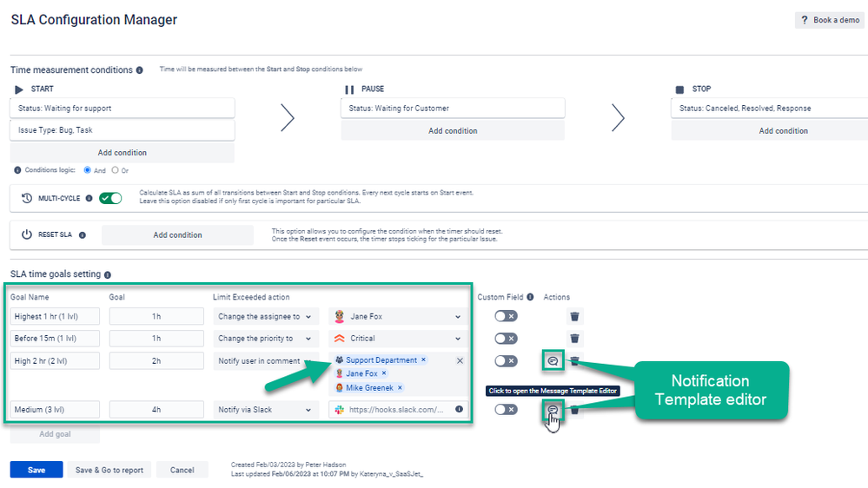Click the Reset SLA info icon

click(x=83, y=235)
